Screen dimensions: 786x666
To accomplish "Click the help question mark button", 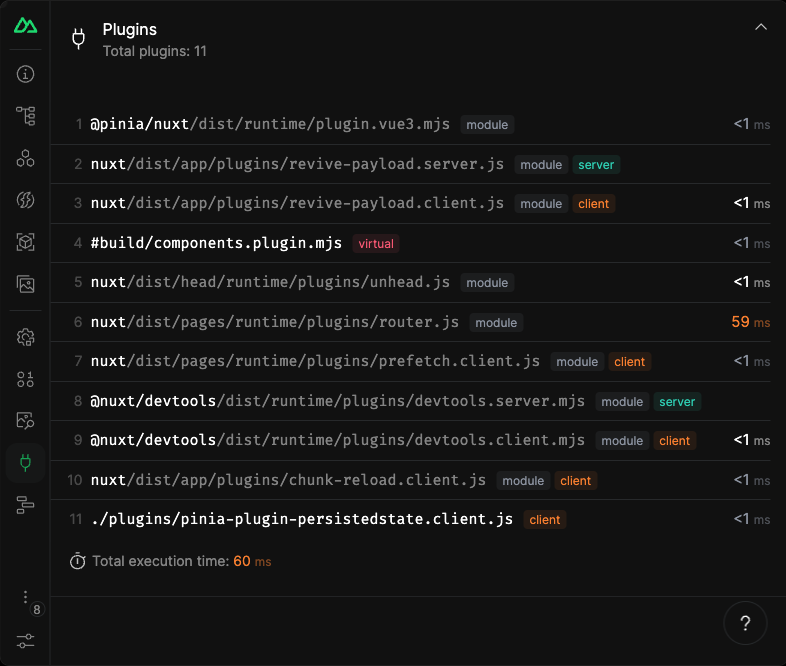I will coord(745,624).
